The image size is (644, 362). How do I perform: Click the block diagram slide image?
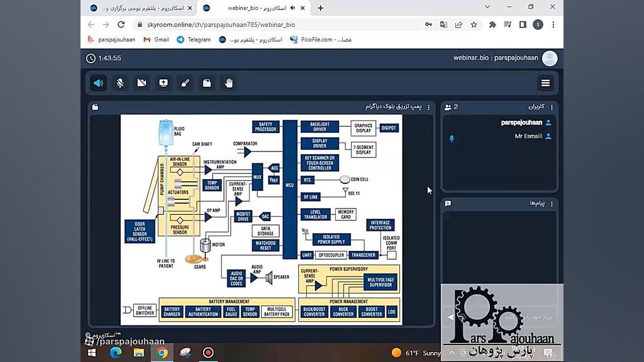261,219
